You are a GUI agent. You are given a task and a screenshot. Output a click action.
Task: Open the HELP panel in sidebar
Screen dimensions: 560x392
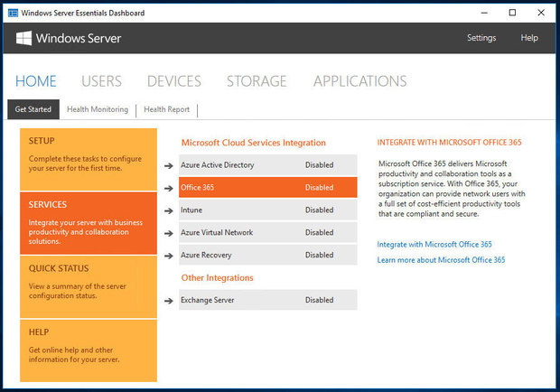(89, 350)
